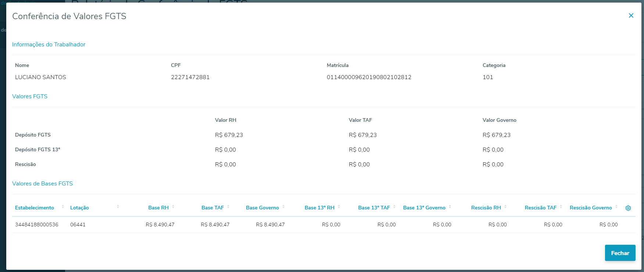Screen dimensions: 644x272
Task: Click the Base RH cell R$ 8.490,47
Action: point(160,225)
